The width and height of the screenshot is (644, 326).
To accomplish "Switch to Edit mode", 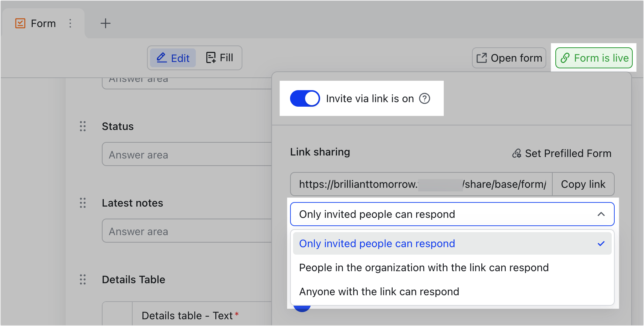I will point(173,58).
